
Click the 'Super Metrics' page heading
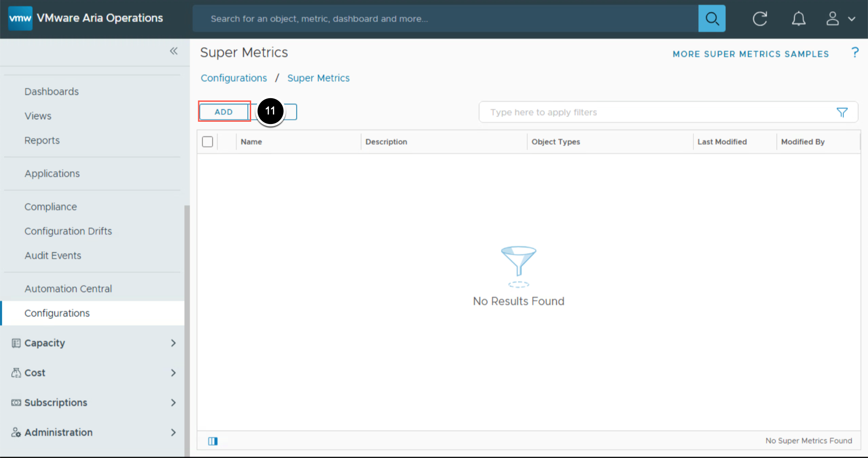point(244,52)
